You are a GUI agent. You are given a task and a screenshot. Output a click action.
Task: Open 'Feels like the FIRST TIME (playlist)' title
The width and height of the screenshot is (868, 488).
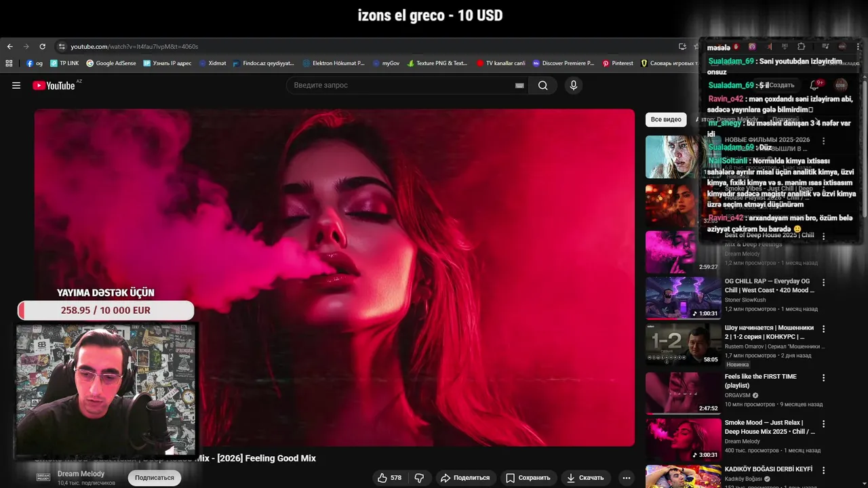[760, 381]
